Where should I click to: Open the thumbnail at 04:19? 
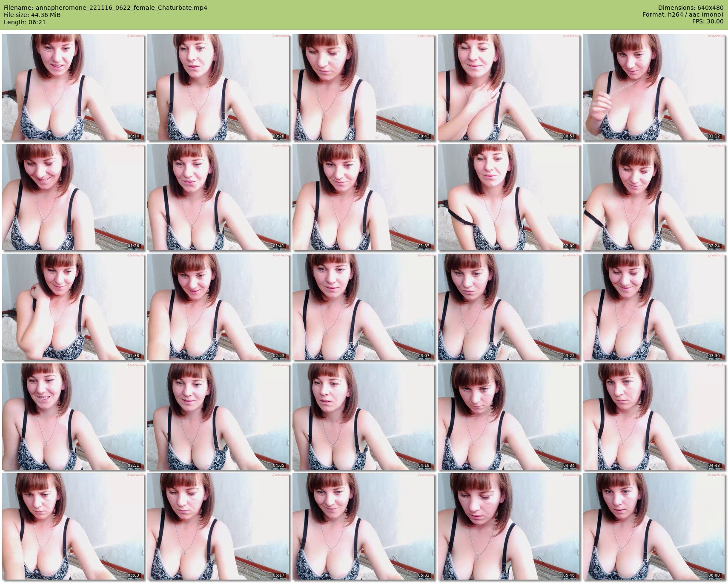pyautogui.click(x=364, y=417)
